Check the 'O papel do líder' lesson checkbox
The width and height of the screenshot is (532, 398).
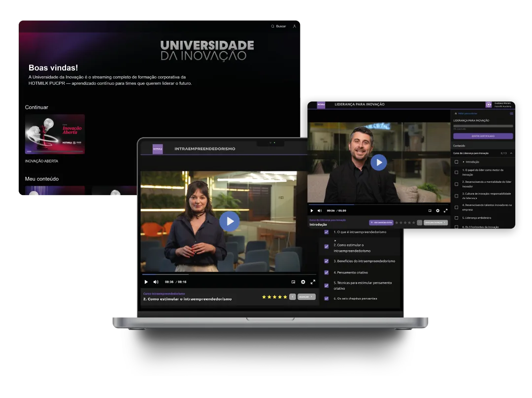coord(456,172)
